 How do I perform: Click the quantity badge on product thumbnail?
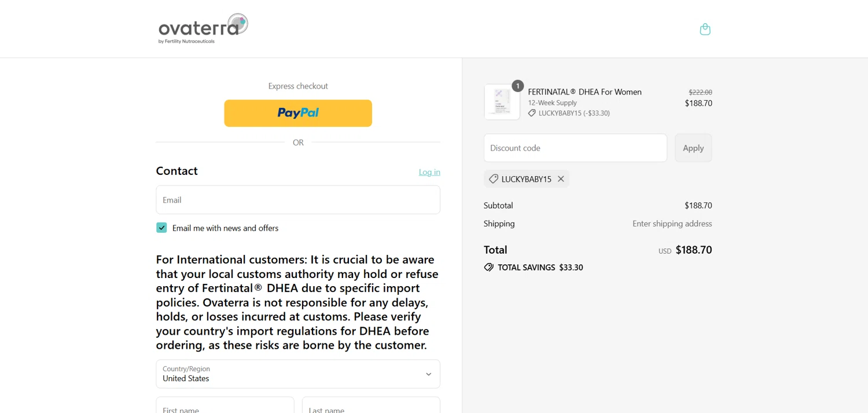coord(518,86)
